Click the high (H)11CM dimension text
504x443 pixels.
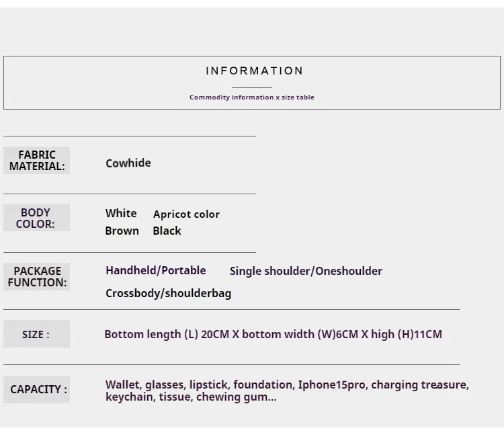tap(407, 334)
